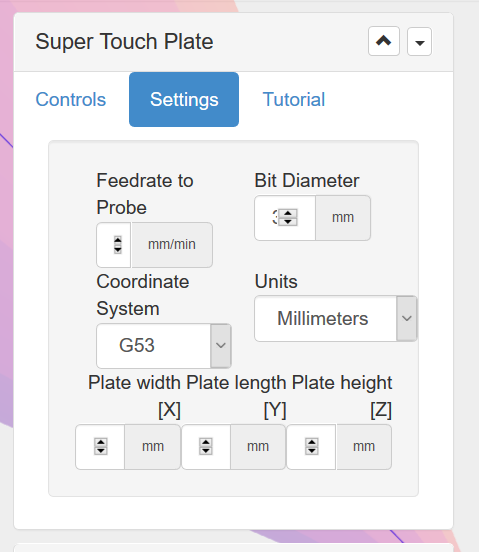Increase Plate length [Y] value with up arrow

tap(206, 442)
